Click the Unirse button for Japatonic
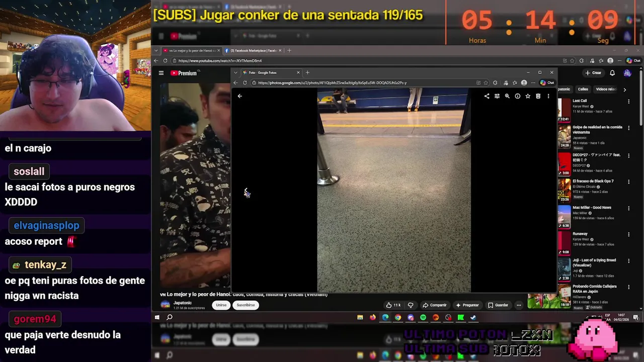The width and height of the screenshot is (644, 362). [x=221, y=305]
